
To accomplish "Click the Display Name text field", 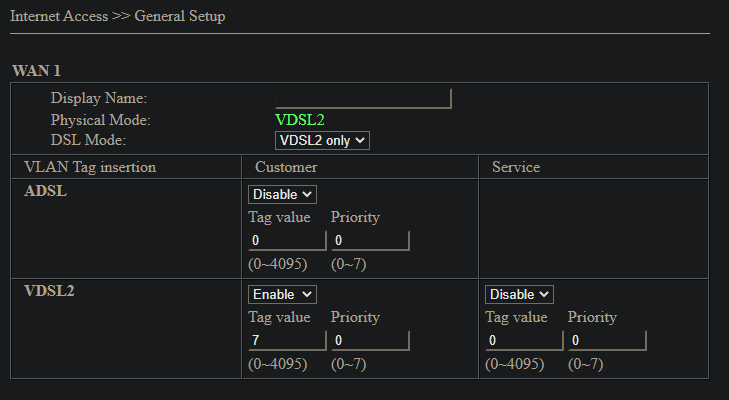I will click(x=363, y=98).
